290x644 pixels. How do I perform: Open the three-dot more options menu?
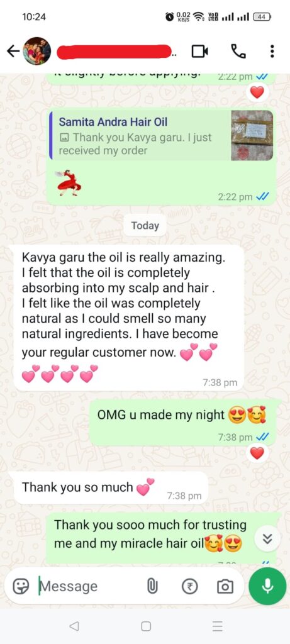pos(272,52)
